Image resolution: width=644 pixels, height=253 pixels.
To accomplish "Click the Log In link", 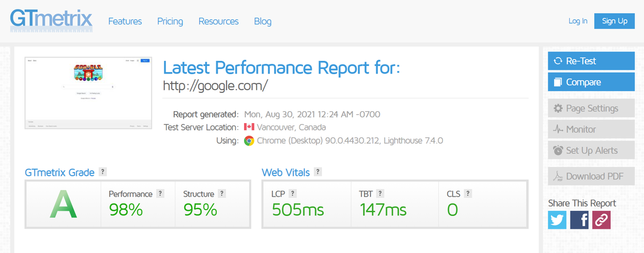I will click(577, 21).
